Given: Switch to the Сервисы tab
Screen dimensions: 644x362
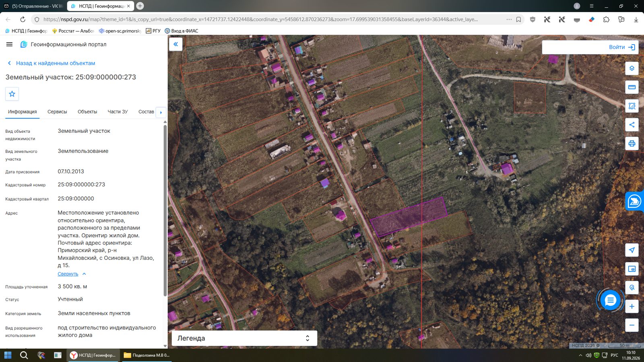Looking at the screenshot, I should pos(57,112).
